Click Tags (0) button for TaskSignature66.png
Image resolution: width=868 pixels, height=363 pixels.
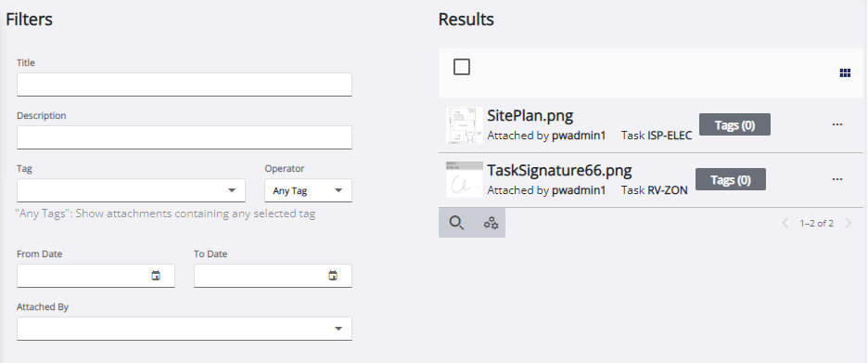(731, 179)
